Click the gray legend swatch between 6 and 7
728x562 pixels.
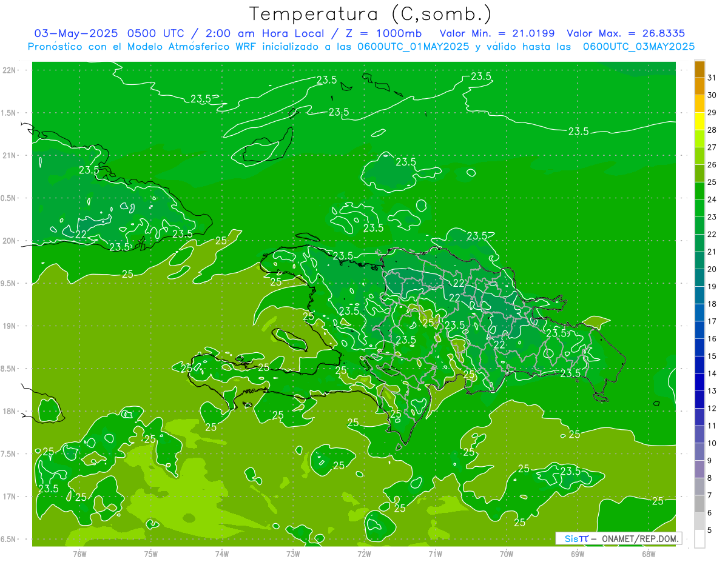point(700,504)
